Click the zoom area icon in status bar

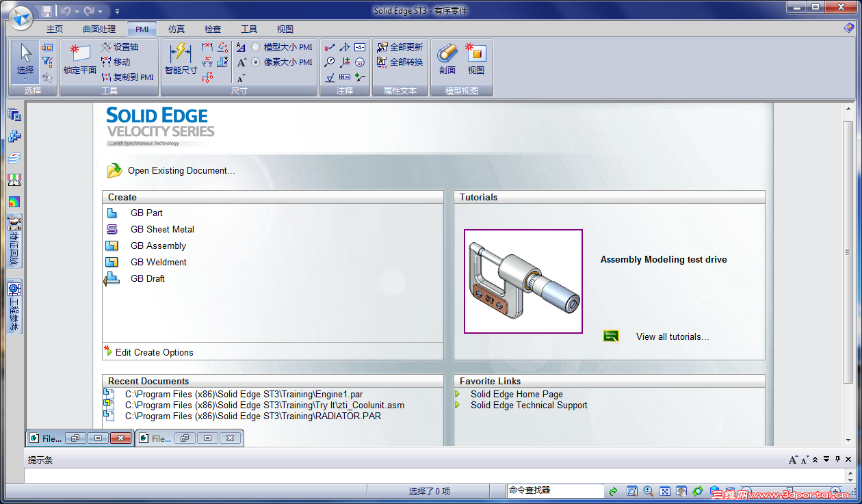[631, 491]
